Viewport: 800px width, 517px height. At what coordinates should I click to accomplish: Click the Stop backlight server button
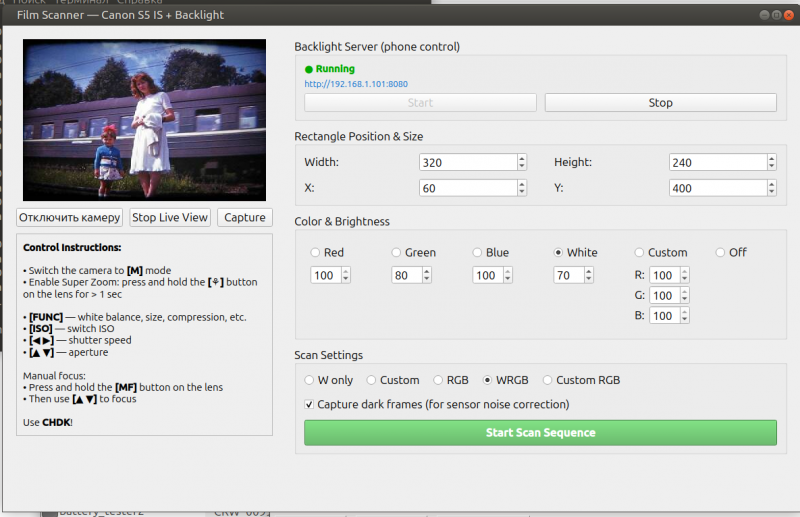(x=660, y=103)
